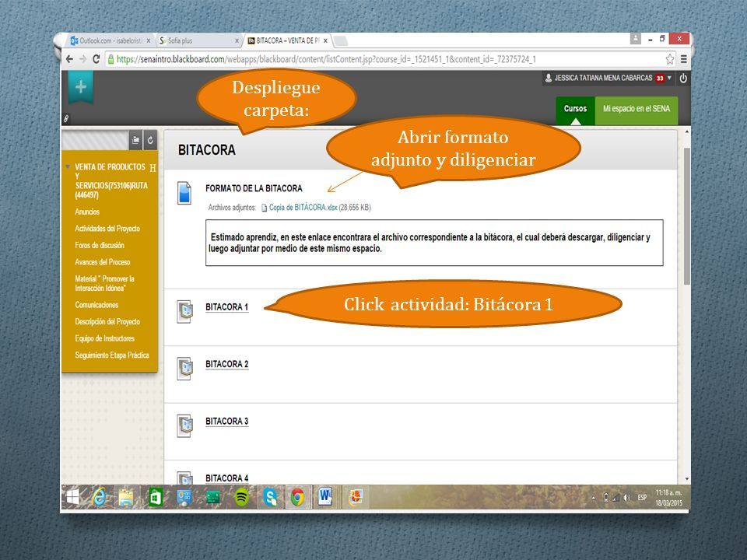The image size is (747, 560).
Task: Click the logout power icon
Action: click(683, 78)
